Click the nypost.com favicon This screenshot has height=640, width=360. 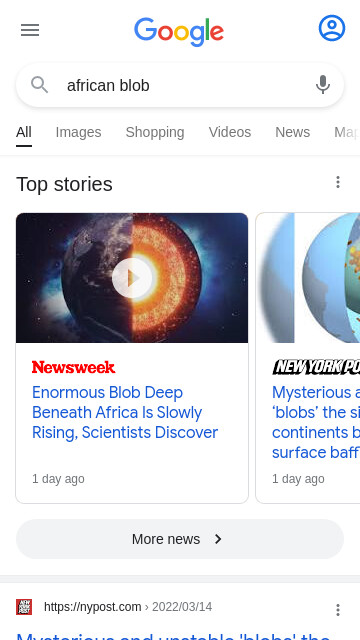[24, 607]
